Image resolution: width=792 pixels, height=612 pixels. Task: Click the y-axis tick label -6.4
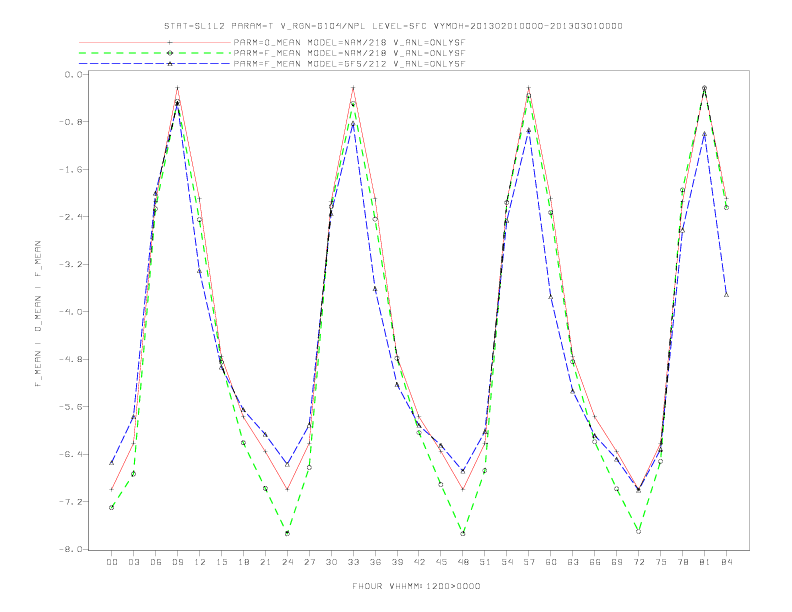coord(71,454)
